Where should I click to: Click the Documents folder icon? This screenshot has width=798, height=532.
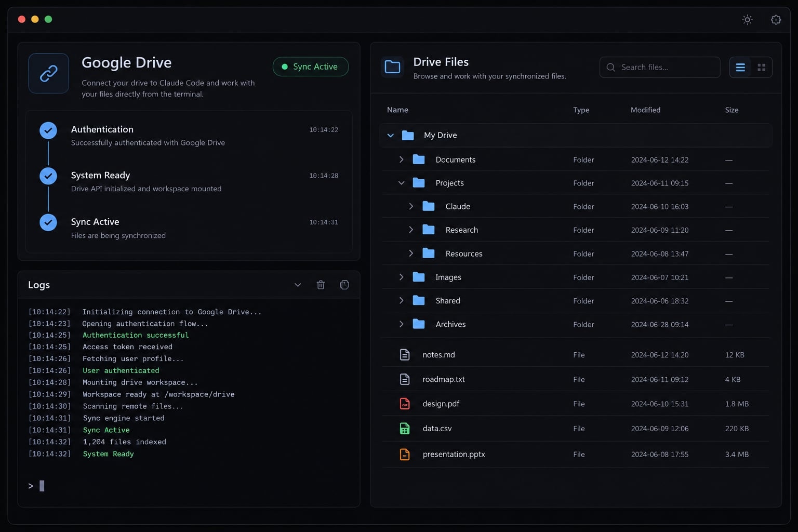[x=419, y=159]
